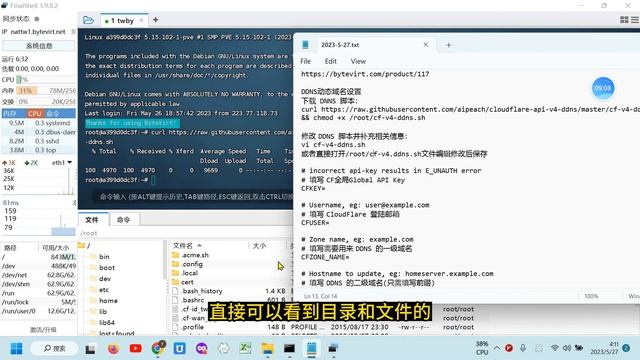Screen dimensions: 640x360
Task: Switch to Notepad on the taskbar
Action: (x=311, y=349)
